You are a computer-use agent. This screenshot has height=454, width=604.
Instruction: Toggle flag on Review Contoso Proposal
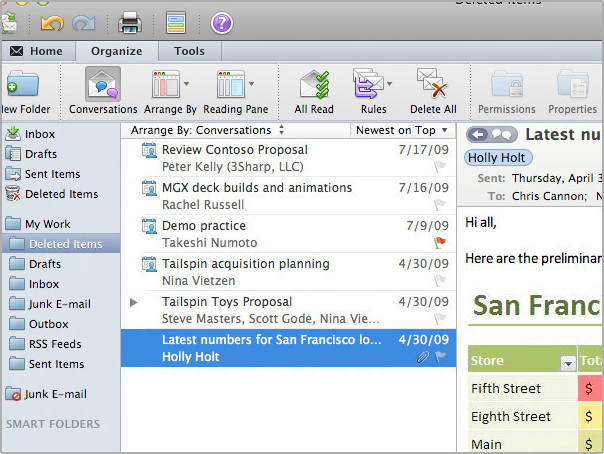pyautogui.click(x=440, y=167)
